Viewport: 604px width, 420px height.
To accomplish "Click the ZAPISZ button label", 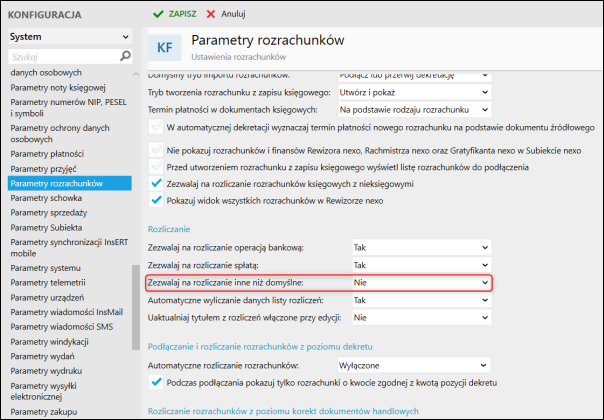I will (x=182, y=15).
